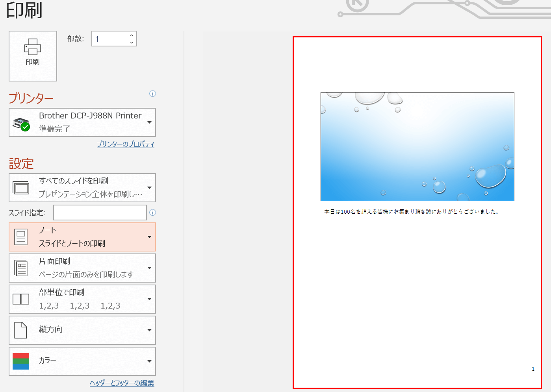Open the カラー color mode dropdown

pos(82,361)
